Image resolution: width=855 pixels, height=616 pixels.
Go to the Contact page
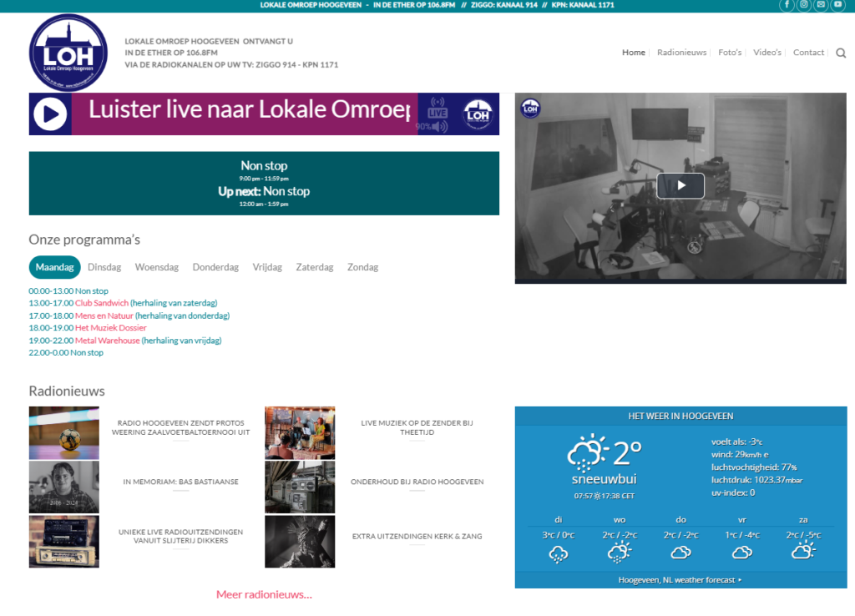pyautogui.click(x=808, y=53)
